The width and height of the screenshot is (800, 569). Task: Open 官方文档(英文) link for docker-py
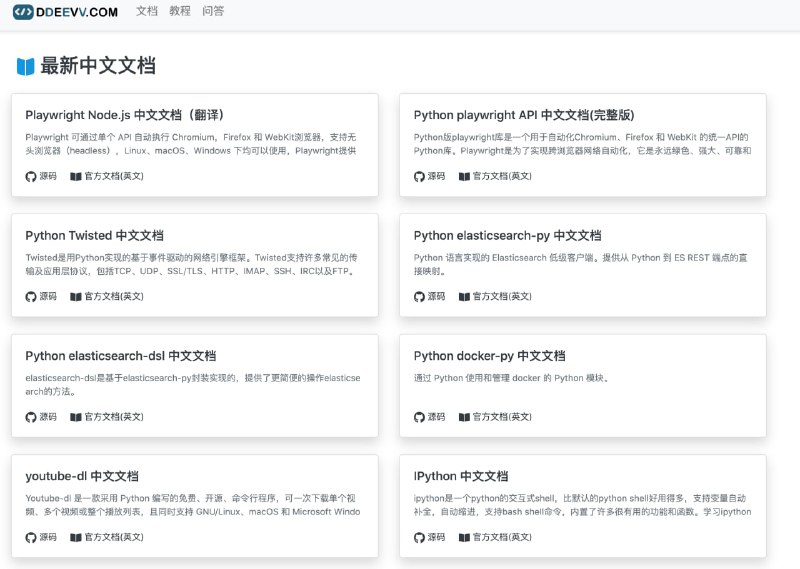click(502, 417)
